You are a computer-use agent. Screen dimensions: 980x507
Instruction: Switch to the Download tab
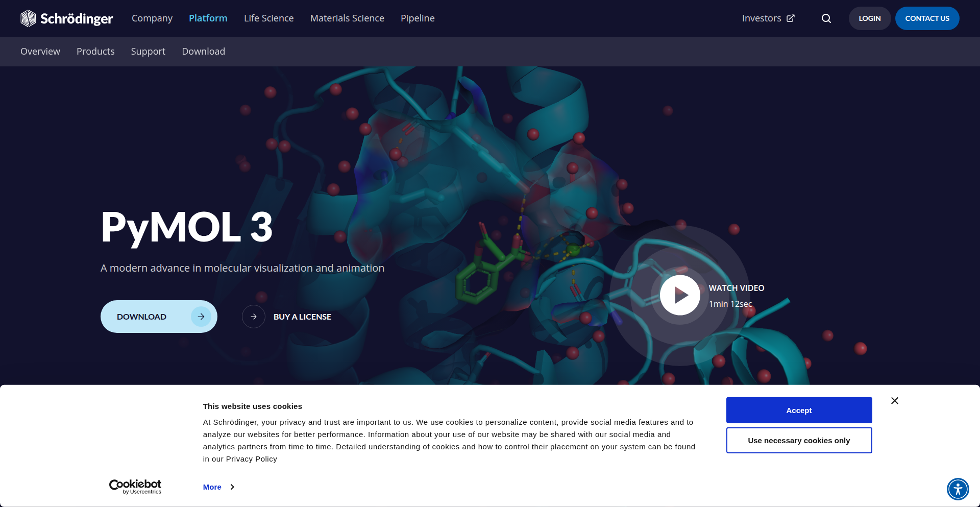(x=204, y=52)
